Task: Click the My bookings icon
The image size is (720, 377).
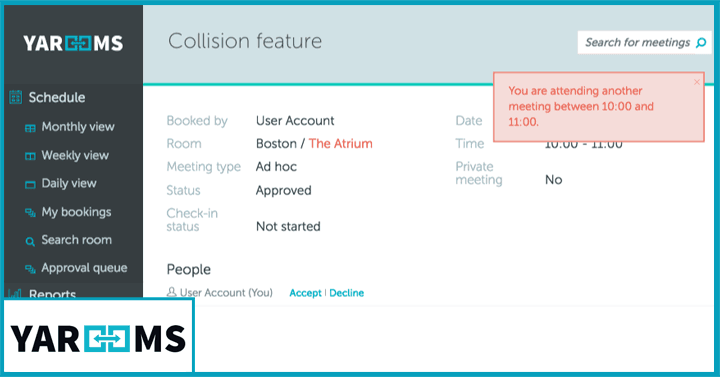Action: pyautogui.click(x=30, y=213)
